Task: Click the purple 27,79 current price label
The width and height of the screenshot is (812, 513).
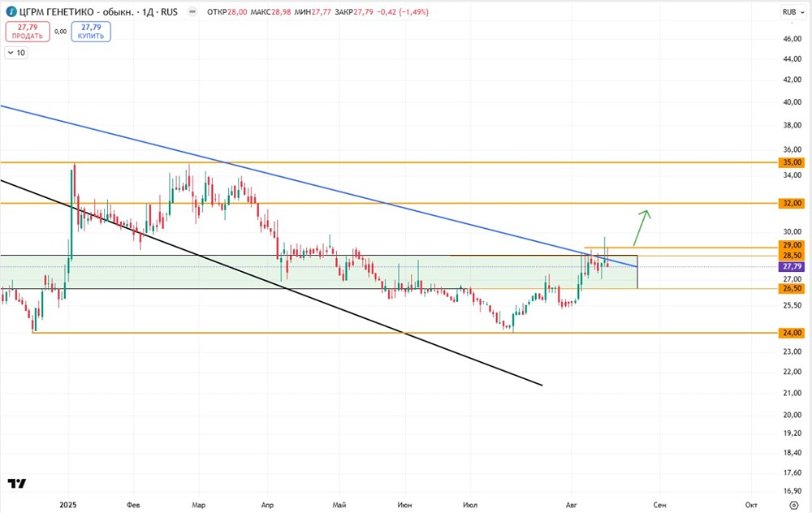Action: [793, 266]
